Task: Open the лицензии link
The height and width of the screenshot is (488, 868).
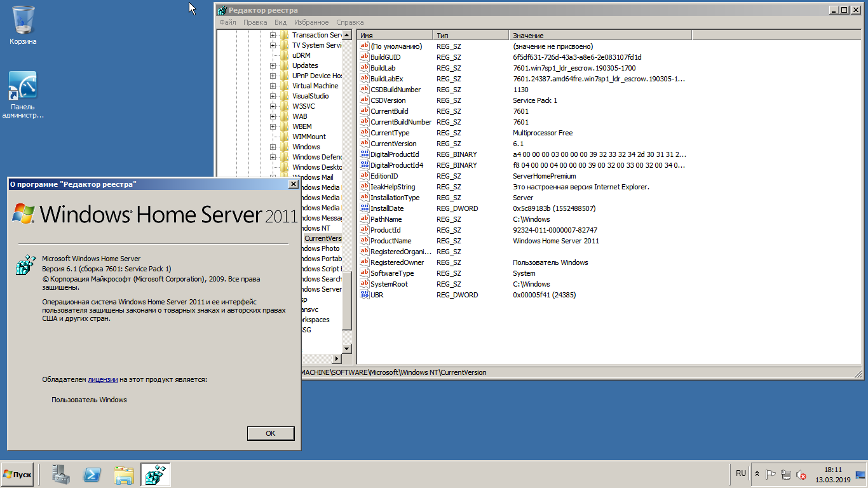Action: [x=103, y=379]
